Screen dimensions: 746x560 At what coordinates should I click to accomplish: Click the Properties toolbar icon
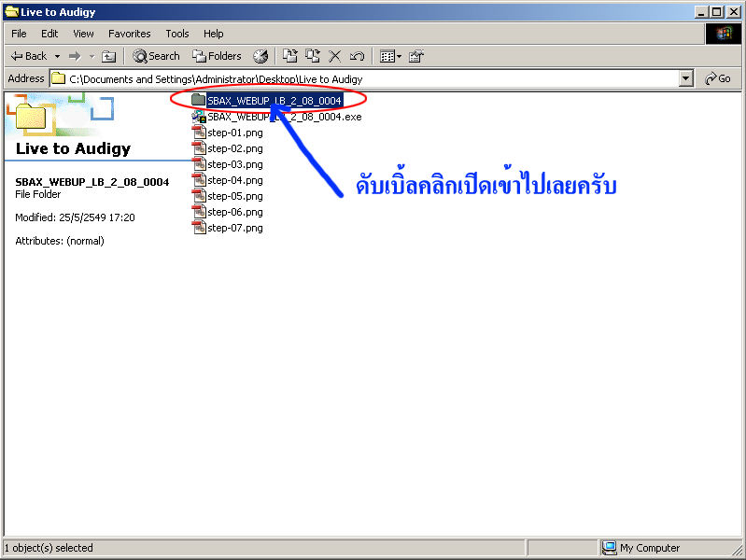416,57
